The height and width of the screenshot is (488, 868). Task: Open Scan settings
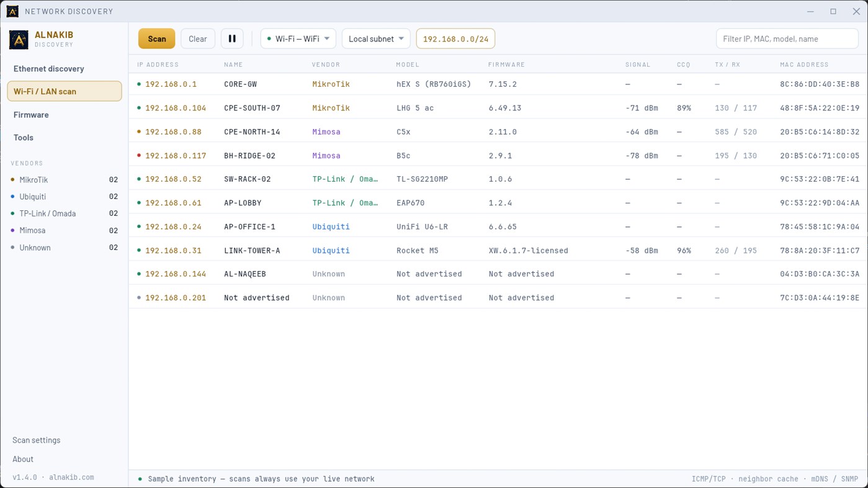[37, 440]
